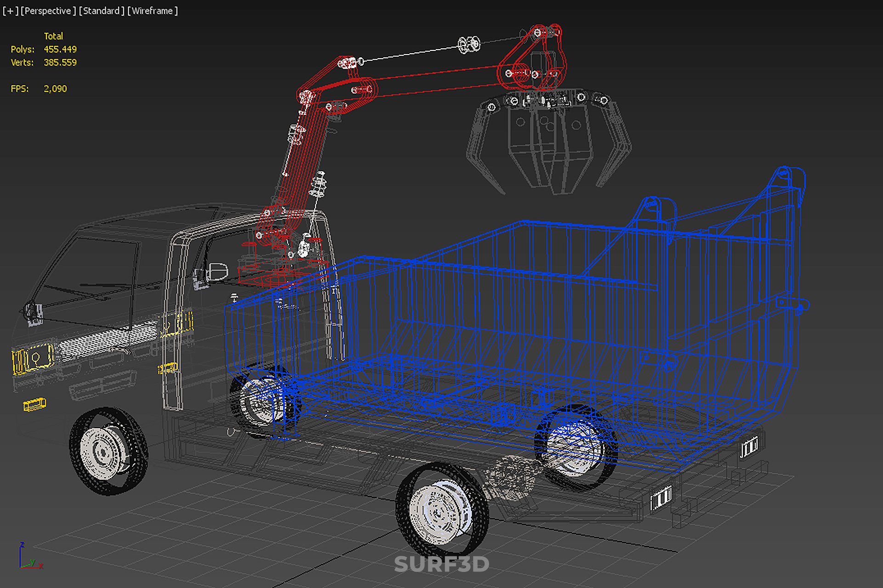Image resolution: width=883 pixels, height=588 pixels.
Task: Select the yellow bumper fog light
Action: (34, 404)
